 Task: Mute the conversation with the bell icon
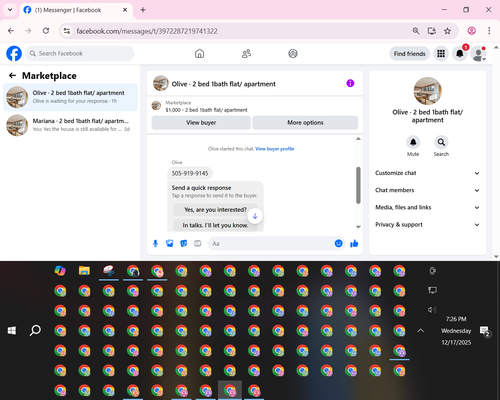413,142
